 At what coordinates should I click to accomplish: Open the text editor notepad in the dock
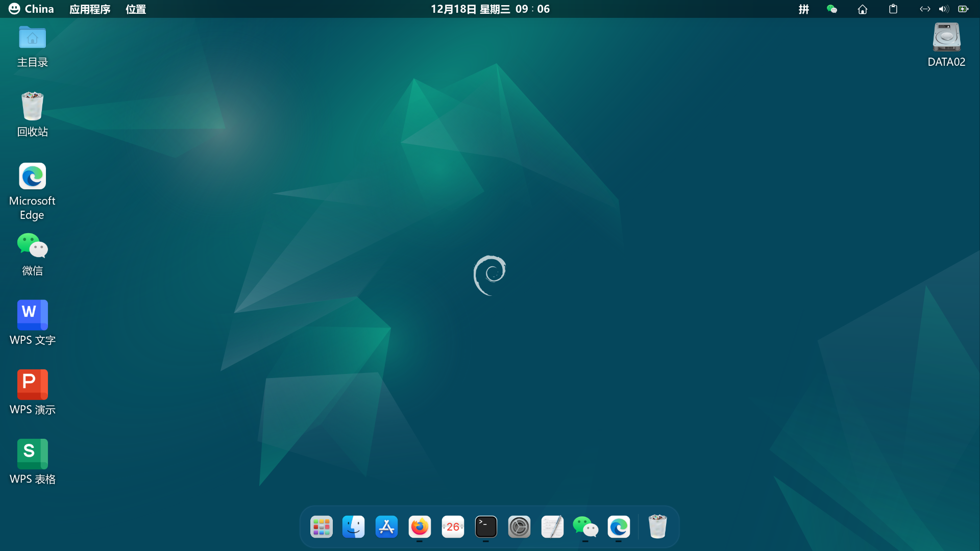[x=552, y=527]
